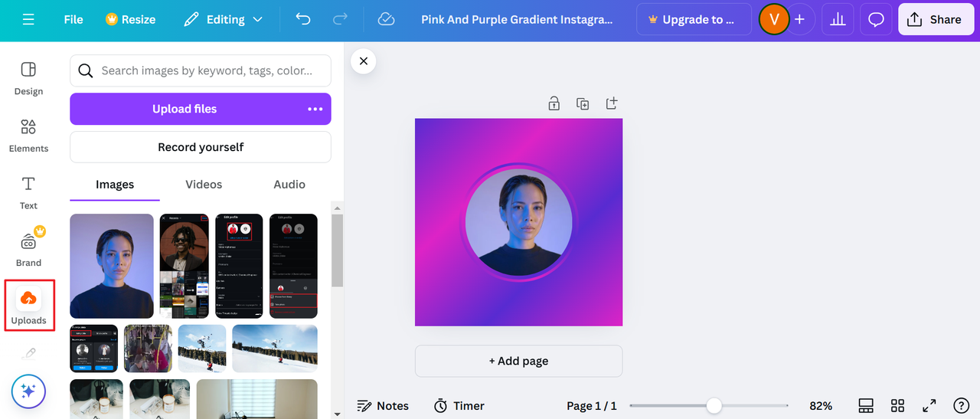
Task: Click the uploads panel scrollbar down arrow
Action: pos(337,414)
